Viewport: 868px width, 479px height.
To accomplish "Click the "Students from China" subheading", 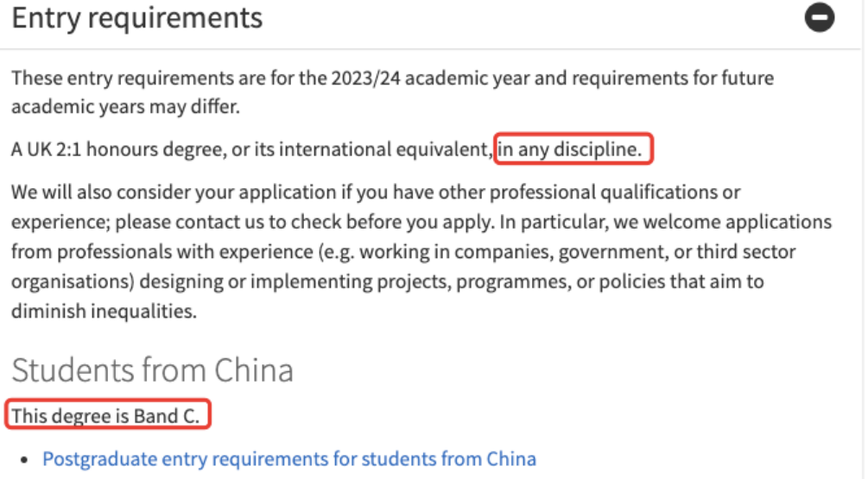I will (152, 369).
